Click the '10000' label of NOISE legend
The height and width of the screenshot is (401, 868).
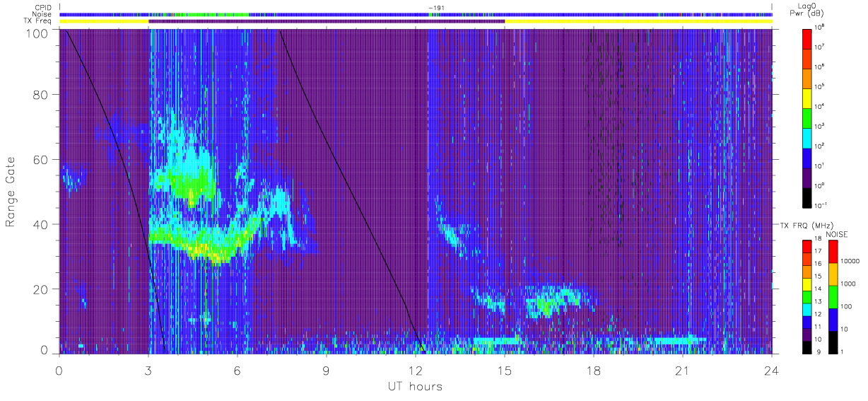pos(849,262)
